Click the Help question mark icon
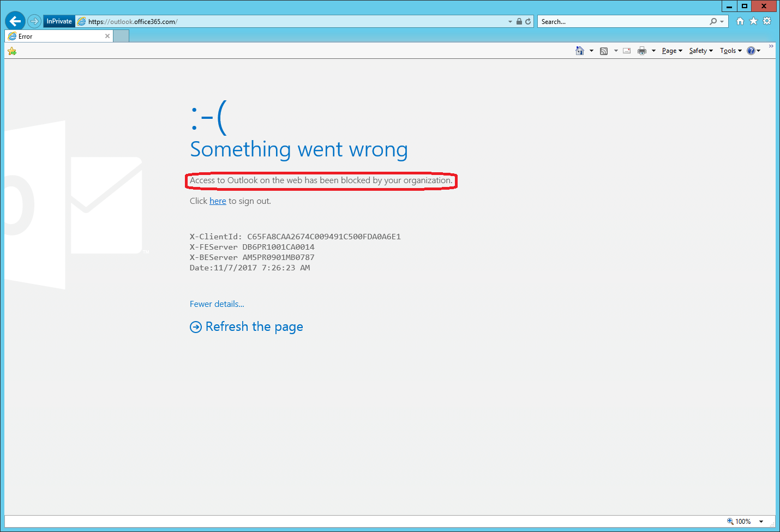 pos(751,51)
